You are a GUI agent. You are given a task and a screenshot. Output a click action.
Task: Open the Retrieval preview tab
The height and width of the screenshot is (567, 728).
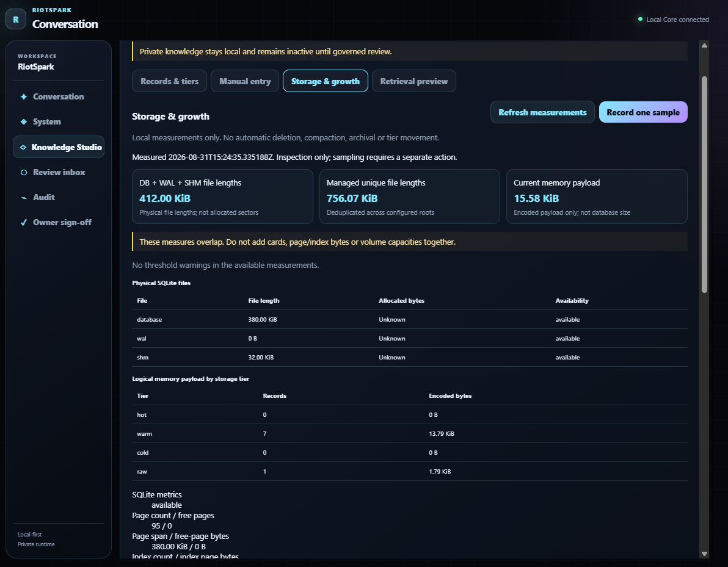(x=413, y=81)
